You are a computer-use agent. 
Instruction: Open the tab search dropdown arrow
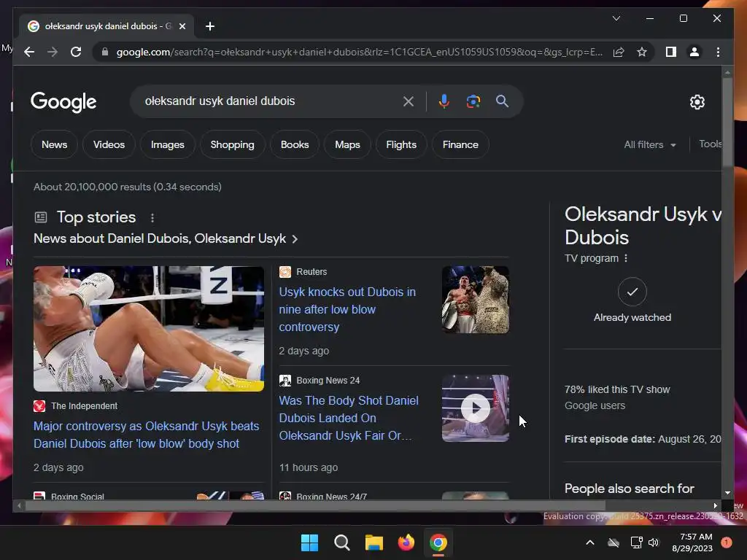[616, 18]
